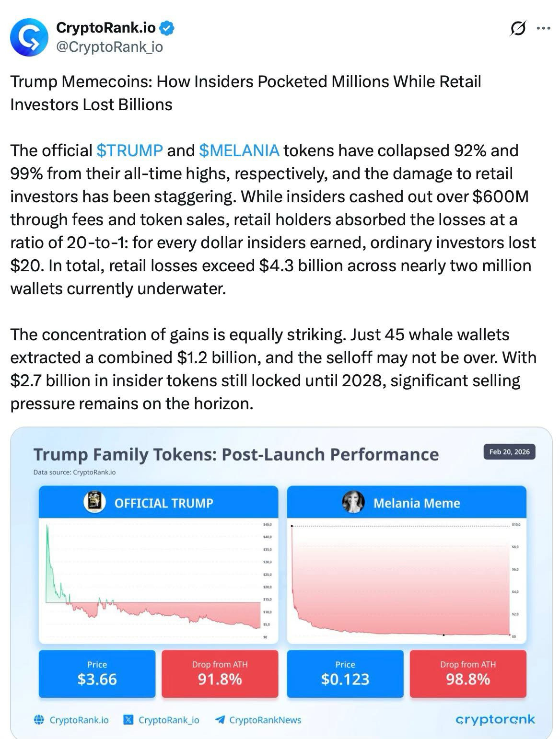Click the Feb 20, 2026 date badge
This screenshot has height=739, width=560.
click(509, 452)
